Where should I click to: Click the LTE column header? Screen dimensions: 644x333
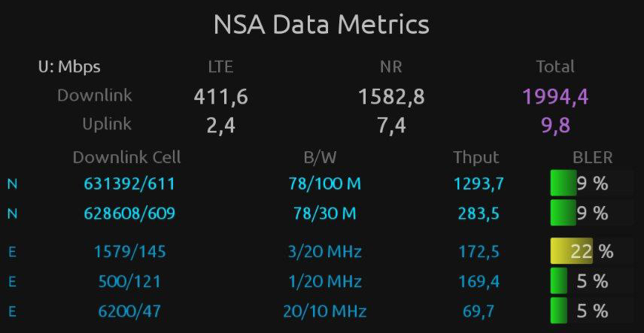pos(220,67)
